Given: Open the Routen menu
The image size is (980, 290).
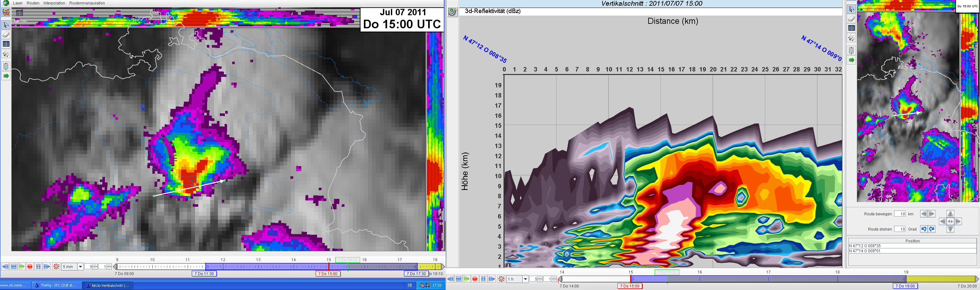Looking at the screenshot, I should (x=33, y=3).
